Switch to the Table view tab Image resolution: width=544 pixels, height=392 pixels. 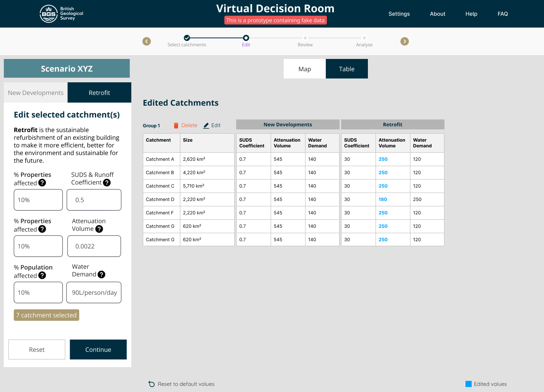click(347, 69)
